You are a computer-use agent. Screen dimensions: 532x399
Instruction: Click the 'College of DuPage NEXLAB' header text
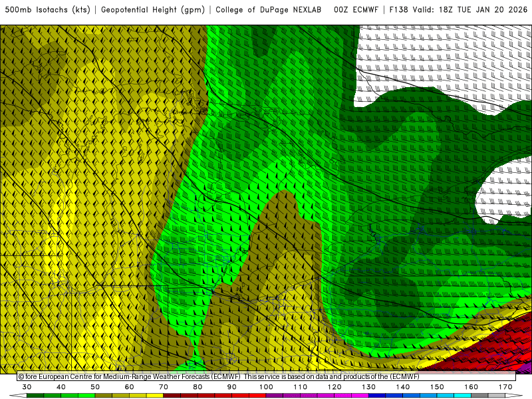pyautogui.click(x=269, y=10)
